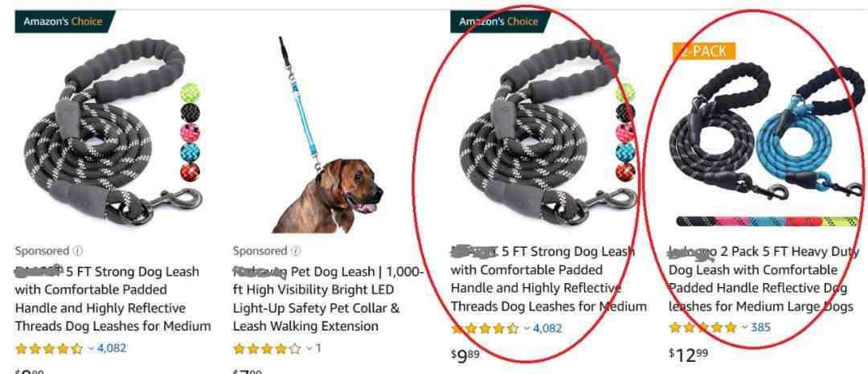
Task: Open the star rating stars of first listing
Action: tap(49, 348)
